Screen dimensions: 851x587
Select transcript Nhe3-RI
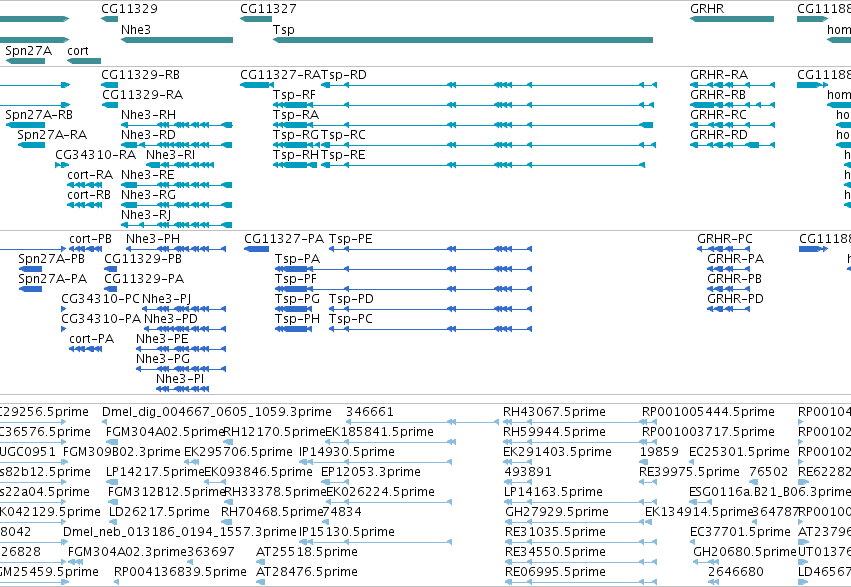coord(180,165)
